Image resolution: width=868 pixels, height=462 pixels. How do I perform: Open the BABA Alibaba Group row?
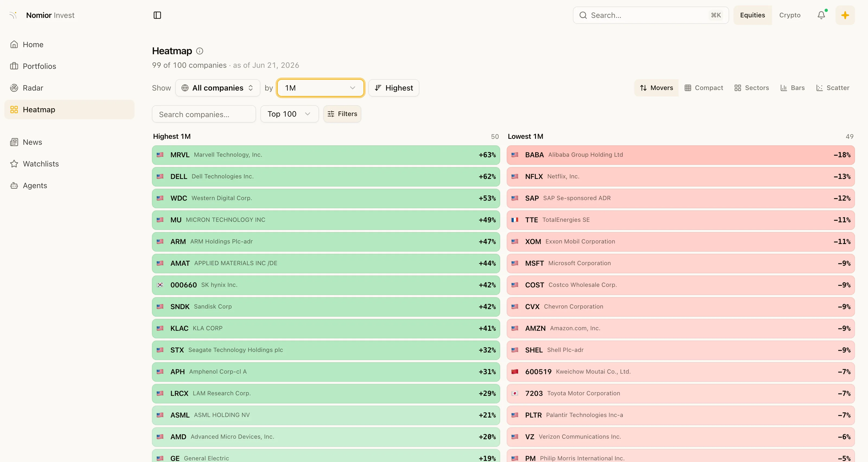(x=681, y=155)
